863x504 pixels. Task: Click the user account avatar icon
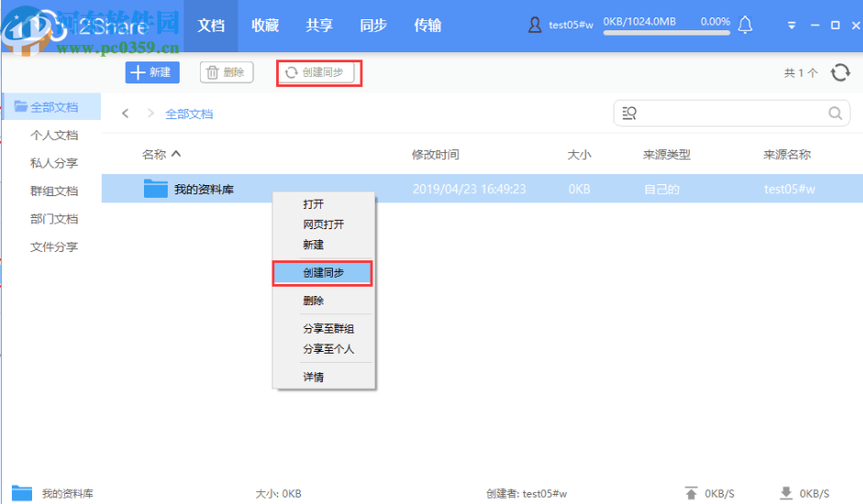coord(535,25)
